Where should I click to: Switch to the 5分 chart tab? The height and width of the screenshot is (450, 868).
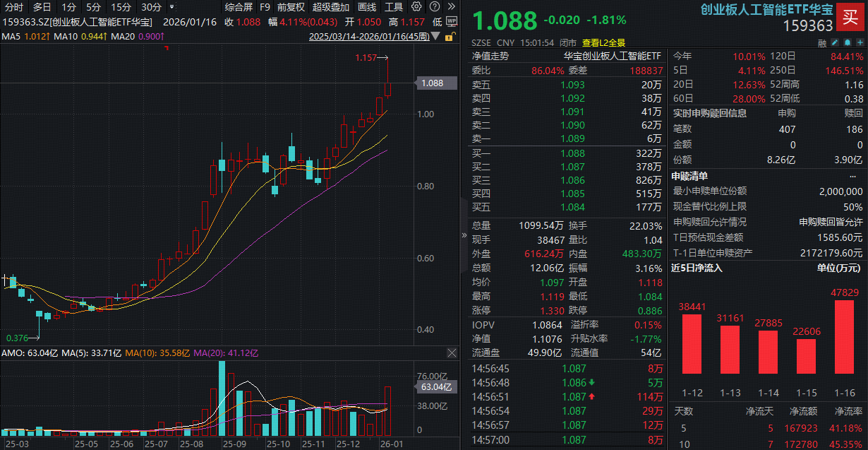tap(92, 6)
